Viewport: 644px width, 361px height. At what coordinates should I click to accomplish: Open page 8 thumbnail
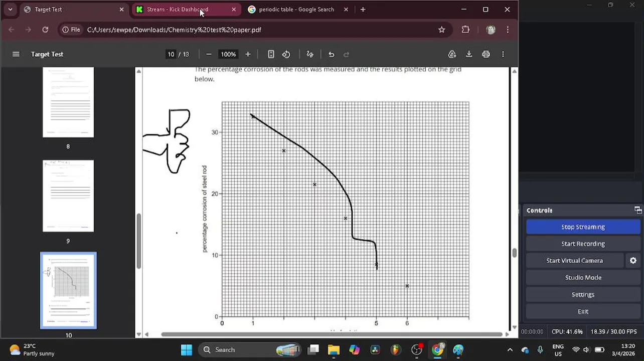click(68, 102)
